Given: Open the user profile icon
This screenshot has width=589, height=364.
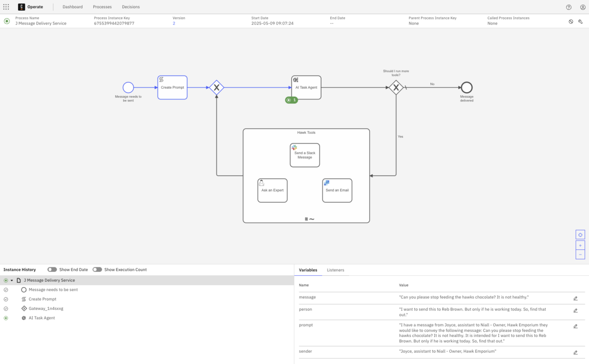Looking at the screenshot, I should tap(583, 7).
